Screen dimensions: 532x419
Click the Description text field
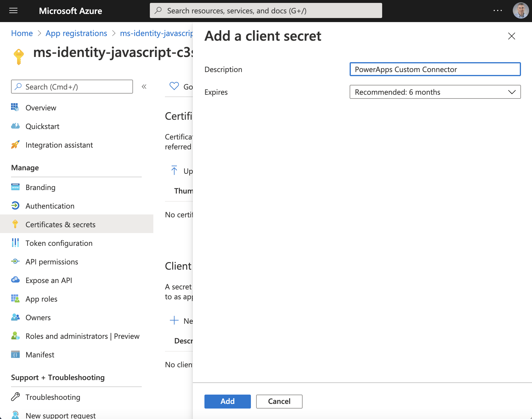pos(435,69)
